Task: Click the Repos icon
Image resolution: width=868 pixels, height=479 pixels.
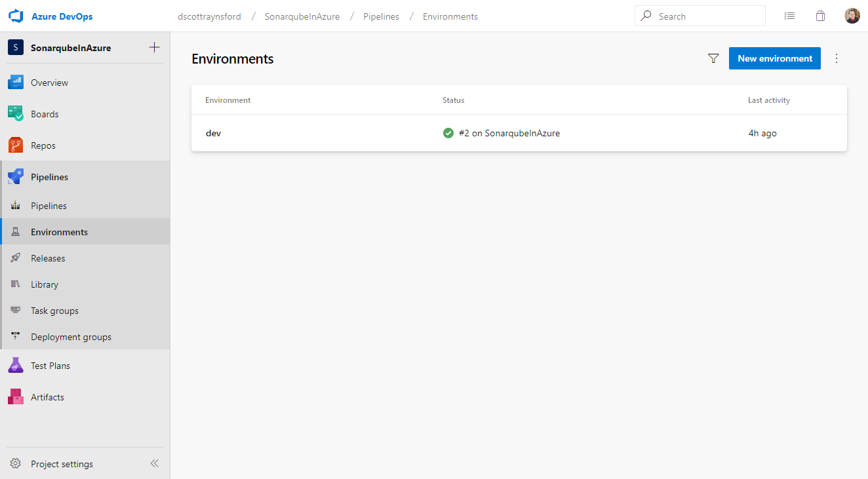Action: [x=16, y=145]
